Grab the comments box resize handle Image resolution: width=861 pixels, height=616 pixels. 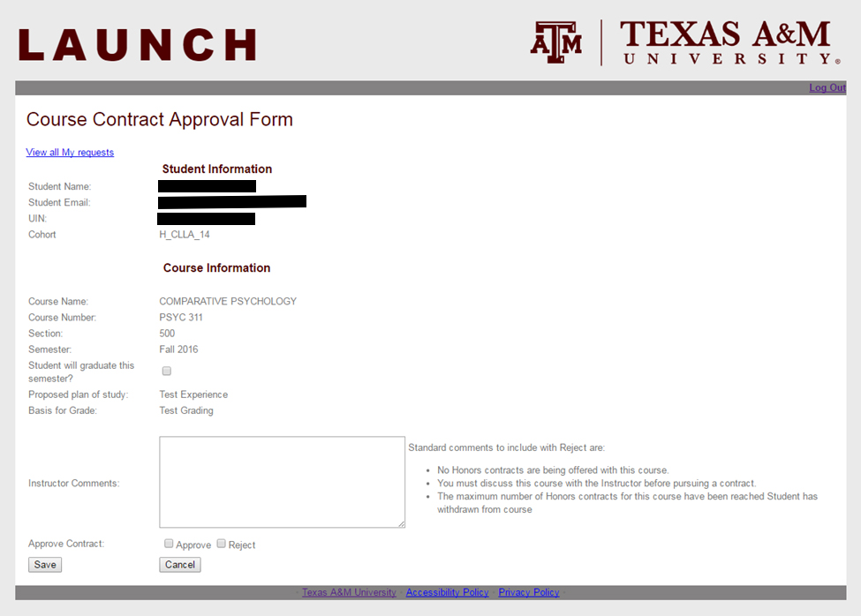point(402,524)
